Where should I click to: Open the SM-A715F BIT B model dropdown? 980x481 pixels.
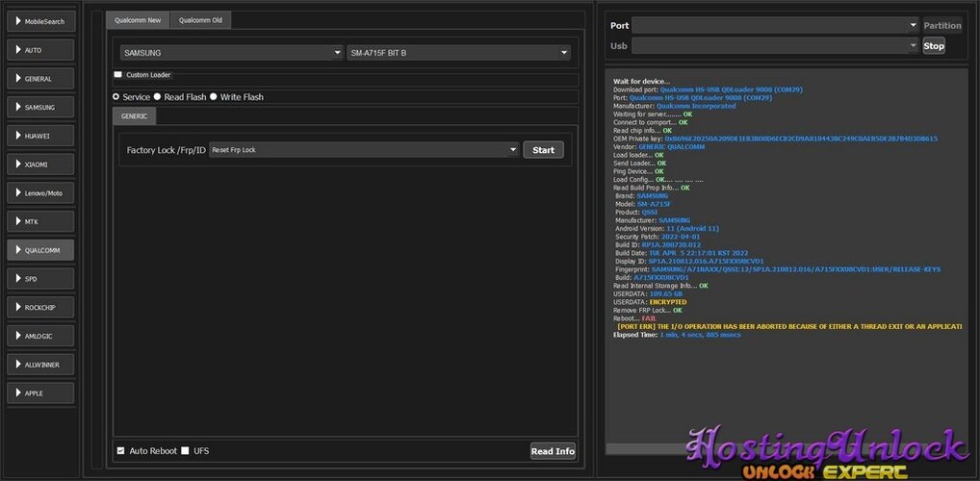pyautogui.click(x=458, y=53)
